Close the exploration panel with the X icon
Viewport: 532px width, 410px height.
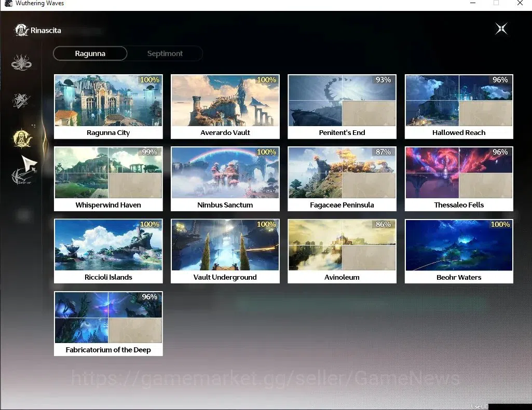501,29
